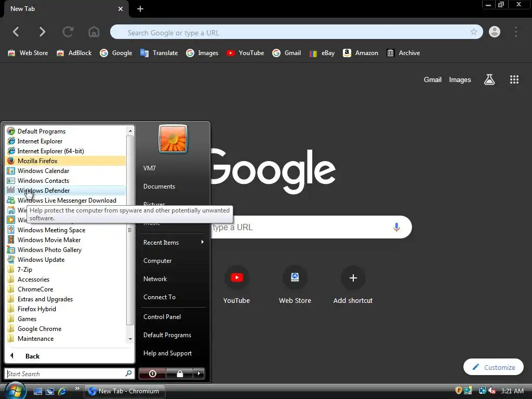Open the home page via home icon
Image resolution: width=532 pixels, height=399 pixels.
(94, 32)
